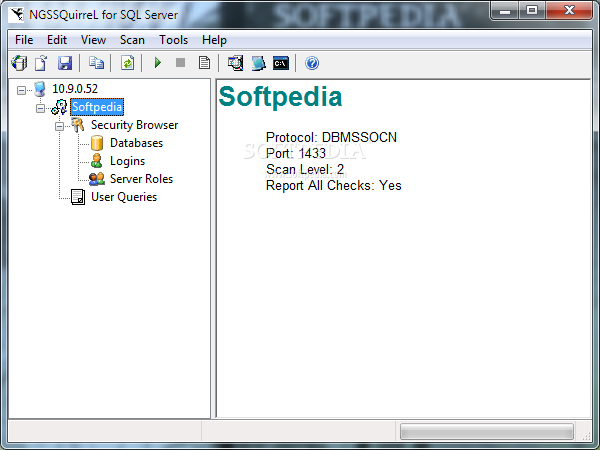This screenshot has height=450, width=600.
Task: Click the yellow cylinder Databases icon
Action: tap(97, 143)
